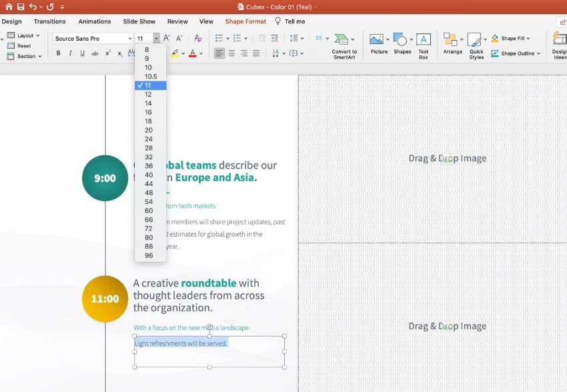Click the Undo arrow icon
This screenshot has height=392, width=567.
pos(33,7)
